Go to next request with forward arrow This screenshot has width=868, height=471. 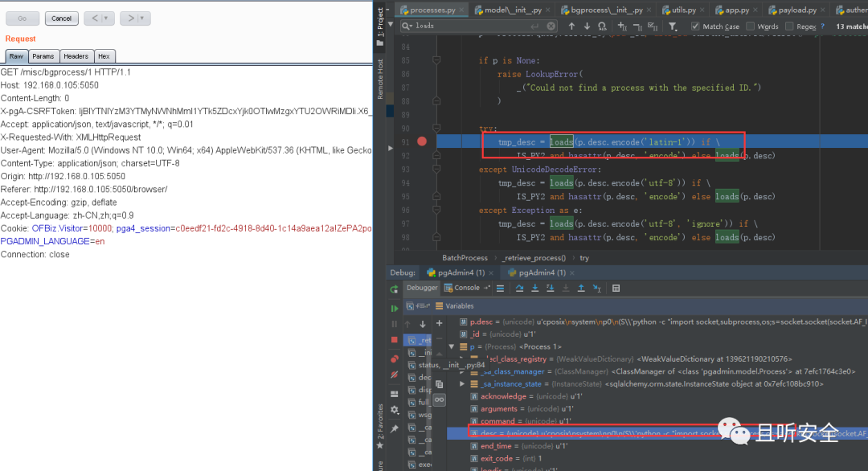point(131,18)
